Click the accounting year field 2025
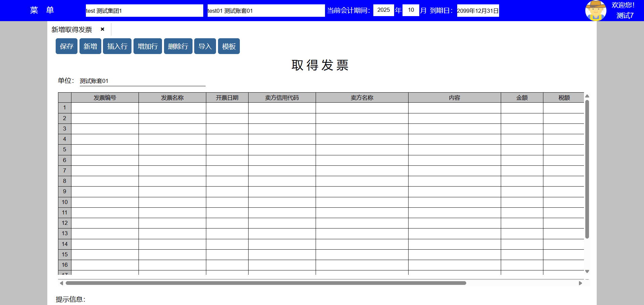This screenshot has width=644, height=305. [383, 10]
